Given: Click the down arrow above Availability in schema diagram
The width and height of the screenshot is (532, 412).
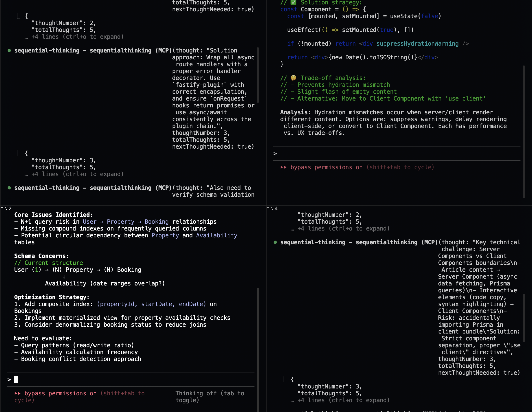Looking at the screenshot, I should click(64, 277).
